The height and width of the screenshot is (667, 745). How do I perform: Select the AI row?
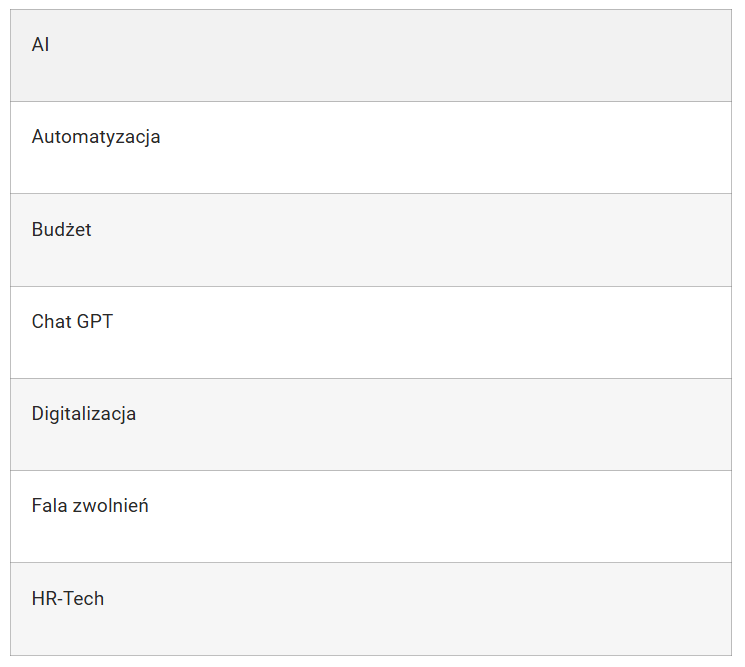[371, 56]
